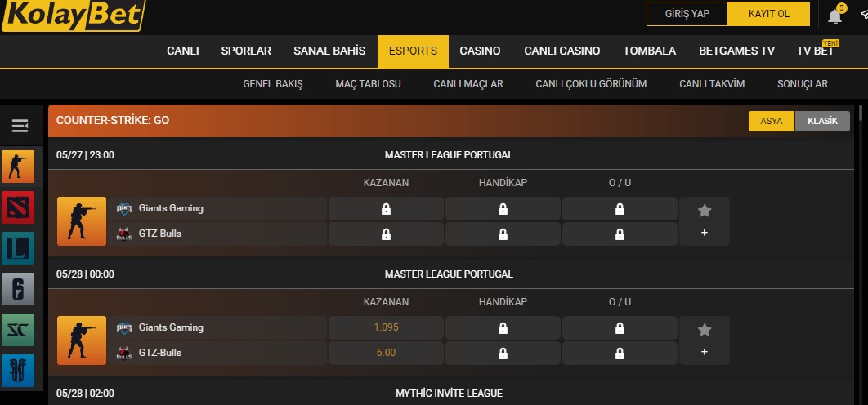The image size is (868, 405).
Task: Click CS:GO thumbnail of 05/28 00:00 match
Action: pos(82,340)
